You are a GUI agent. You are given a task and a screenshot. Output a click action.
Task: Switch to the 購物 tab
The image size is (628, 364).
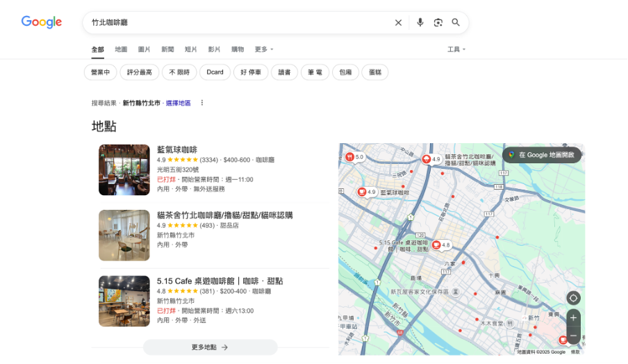click(238, 49)
